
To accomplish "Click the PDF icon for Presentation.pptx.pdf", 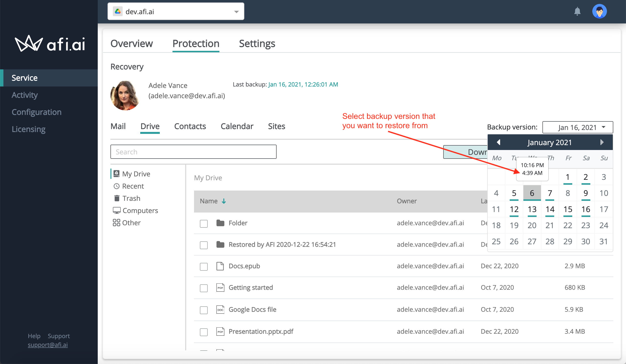I will pyautogui.click(x=220, y=331).
